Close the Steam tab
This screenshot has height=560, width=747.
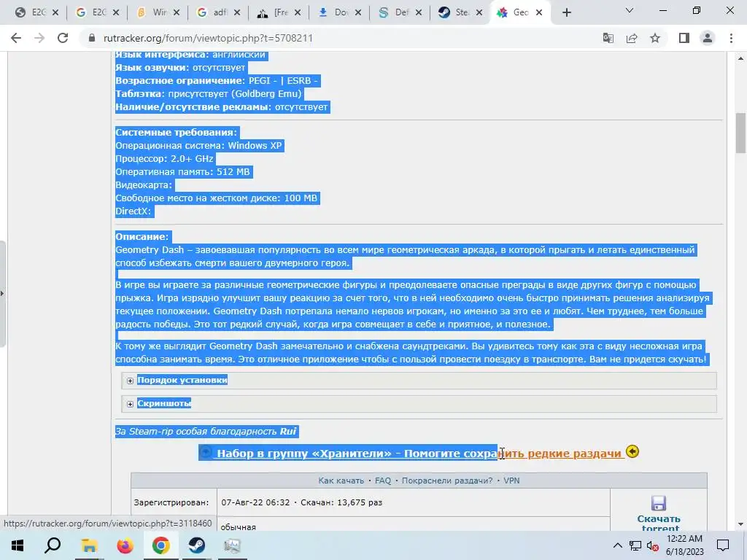(x=479, y=12)
